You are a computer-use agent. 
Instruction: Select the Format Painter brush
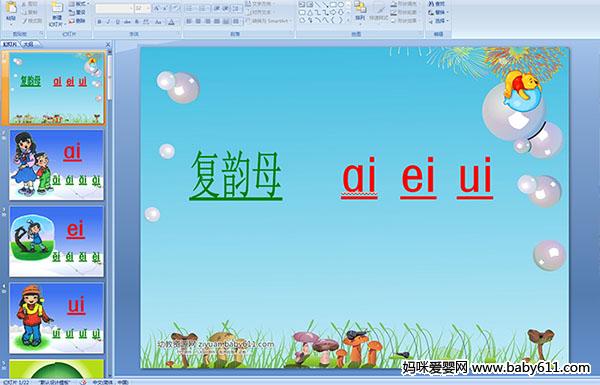click(x=24, y=21)
